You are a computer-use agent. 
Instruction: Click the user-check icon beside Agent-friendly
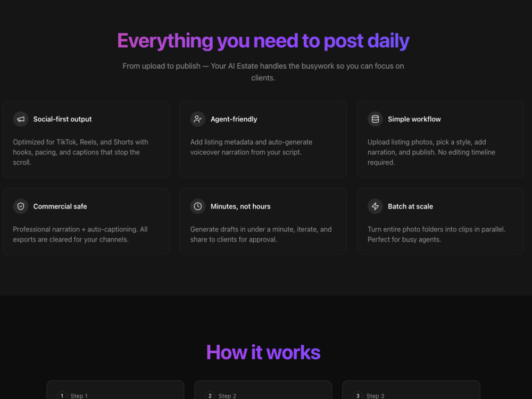pyautogui.click(x=198, y=119)
